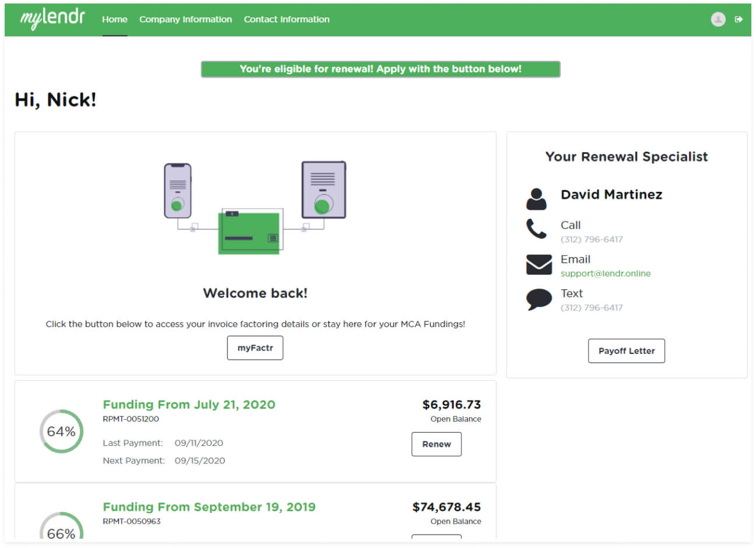
Task: Click the 66% progress circle
Action: pos(61,533)
